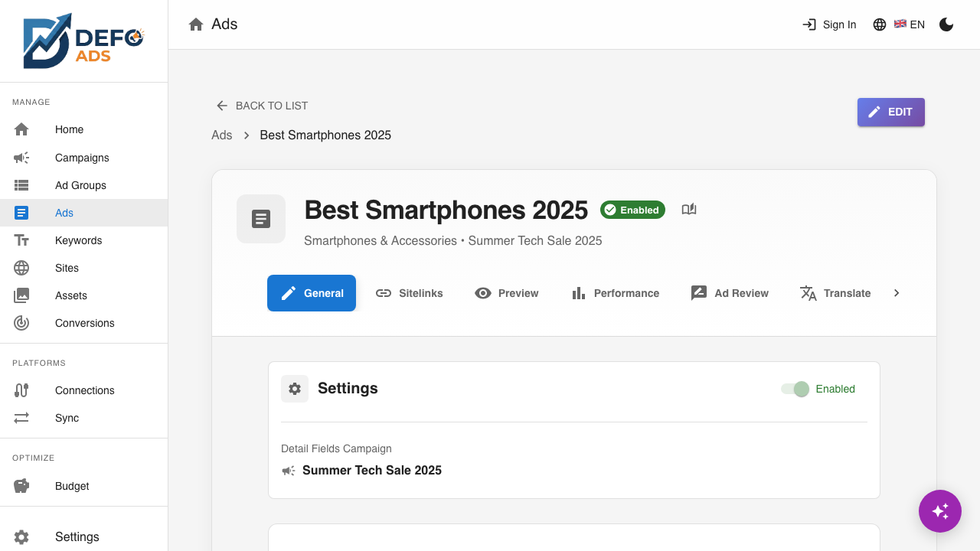Click the Sign In link

pyautogui.click(x=829, y=24)
